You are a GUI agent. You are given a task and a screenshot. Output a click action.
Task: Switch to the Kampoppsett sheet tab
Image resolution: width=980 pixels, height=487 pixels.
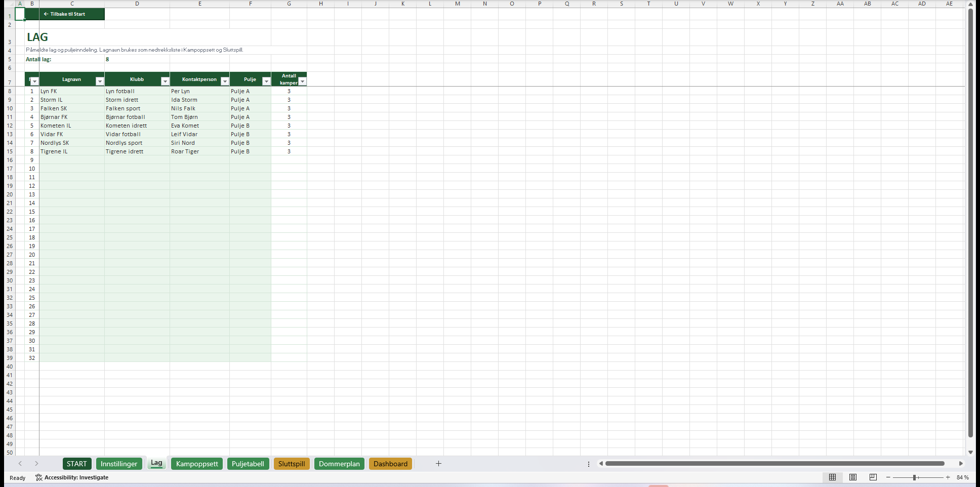(197, 464)
